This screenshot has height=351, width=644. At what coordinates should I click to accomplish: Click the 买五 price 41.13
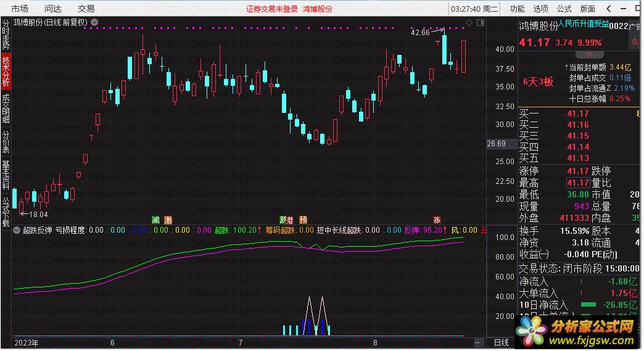578,158
